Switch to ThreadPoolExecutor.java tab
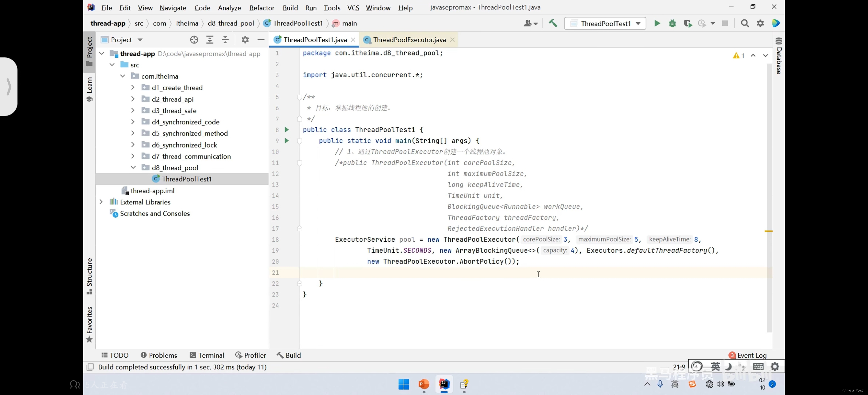The width and height of the screenshot is (868, 395). click(409, 40)
